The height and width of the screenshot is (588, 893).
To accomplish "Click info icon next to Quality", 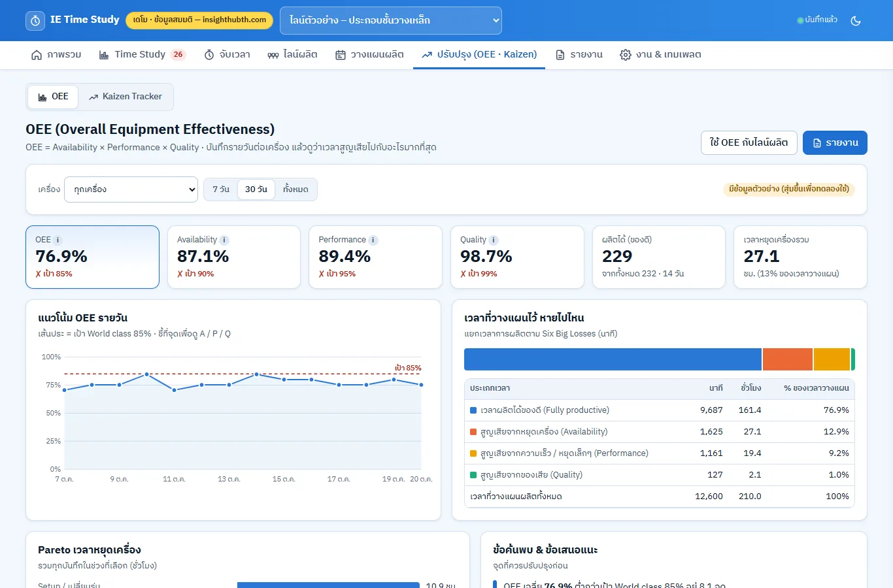I will point(494,240).
